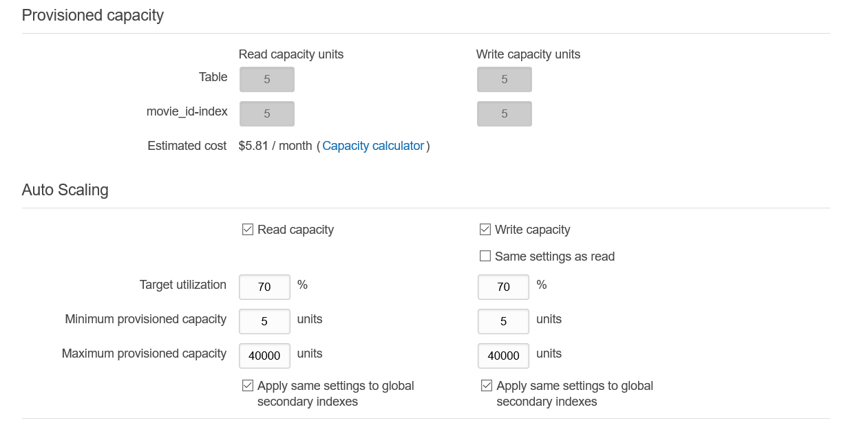Focus the write Minimum provisioned capacity field
868x425 pixels.
(503, 321)
